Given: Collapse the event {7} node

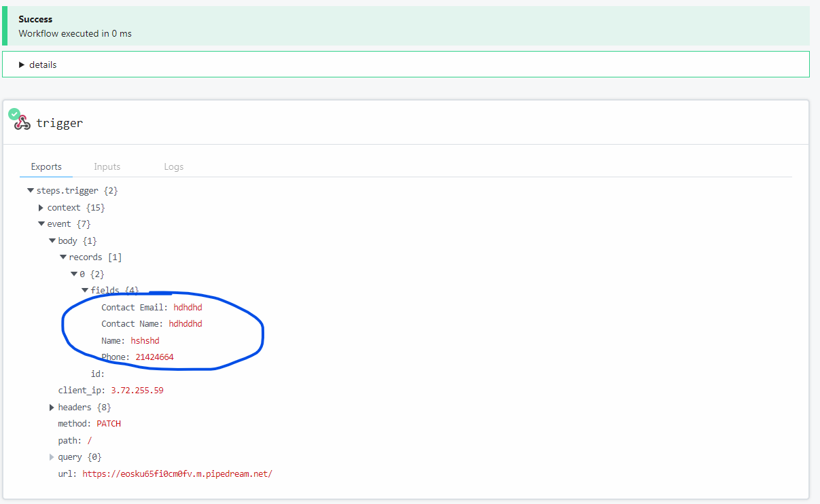Looking at the screenshot, I should pyautogui.click(x=41, y=224).
